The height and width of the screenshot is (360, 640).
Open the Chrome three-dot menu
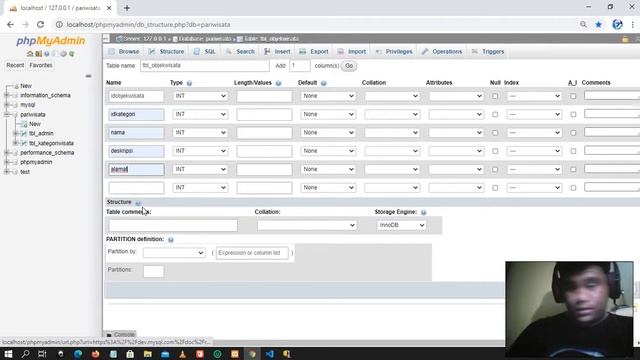pyautogui.click(x=632, y=24)
